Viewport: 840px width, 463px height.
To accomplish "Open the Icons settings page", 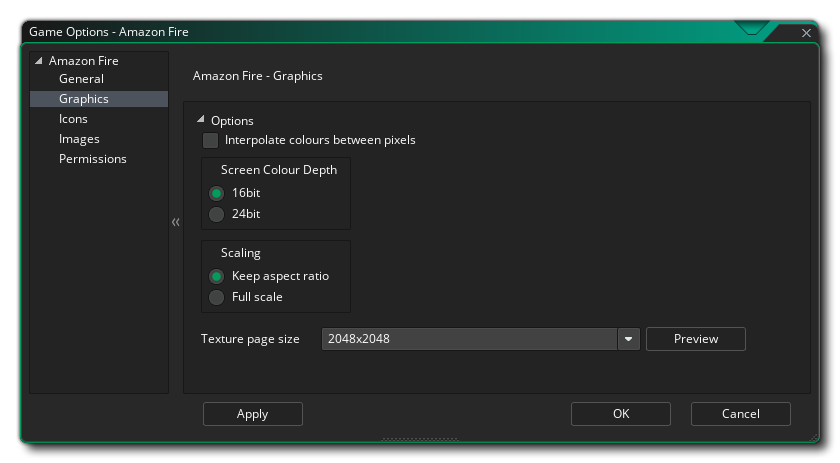I will (73, 119).
